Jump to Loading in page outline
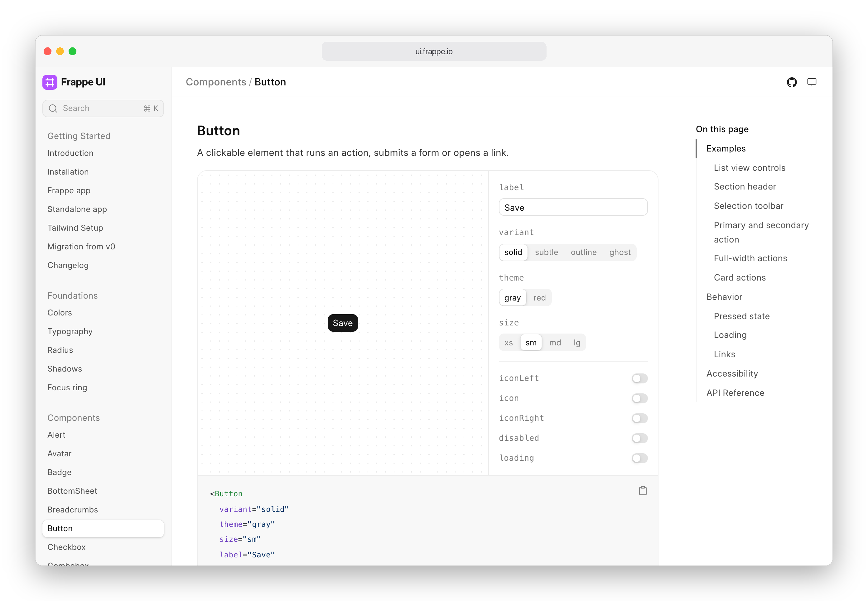This screenshot has width=868, height=601. pos(730,335)
